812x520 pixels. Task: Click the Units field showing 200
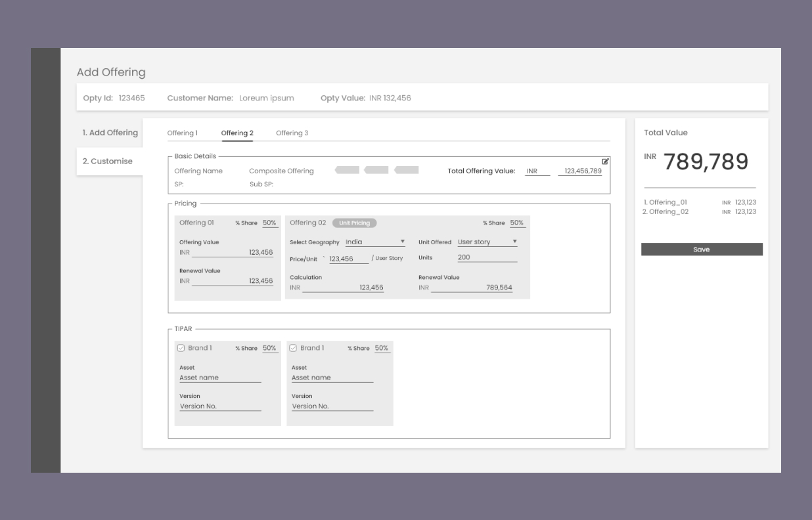(x=487, y=257)
